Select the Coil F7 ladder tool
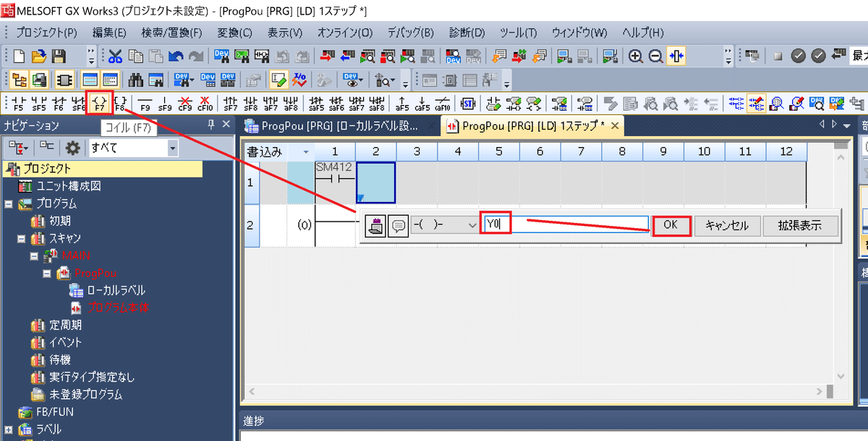Screen dimensions: 868x441 (x=98, y=103)
